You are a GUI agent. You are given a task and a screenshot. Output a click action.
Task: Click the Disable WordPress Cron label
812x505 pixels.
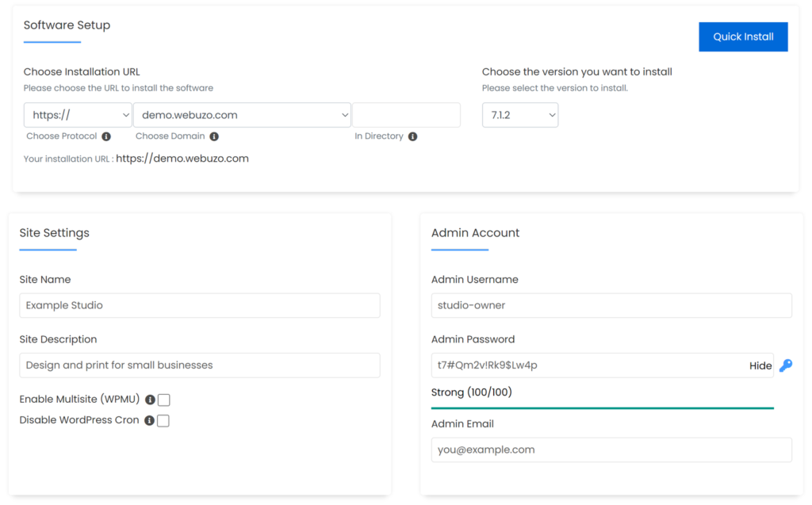click(79, 420)
